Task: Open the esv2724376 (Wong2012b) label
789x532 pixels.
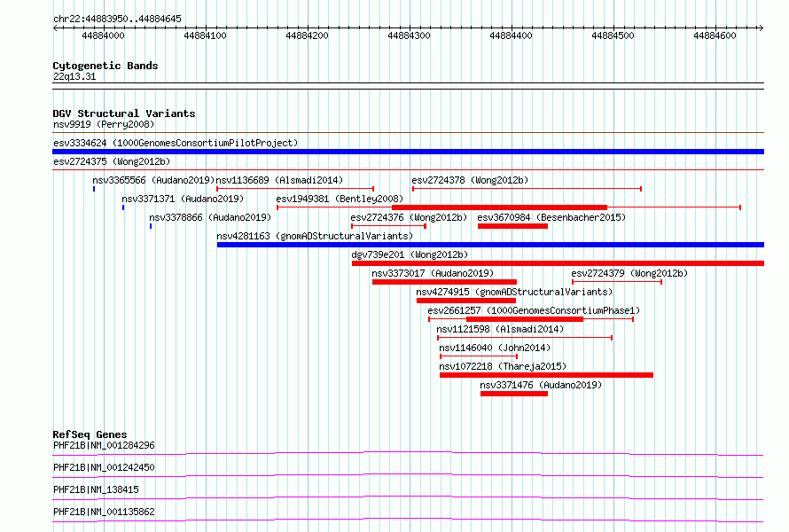Action: 409,217
